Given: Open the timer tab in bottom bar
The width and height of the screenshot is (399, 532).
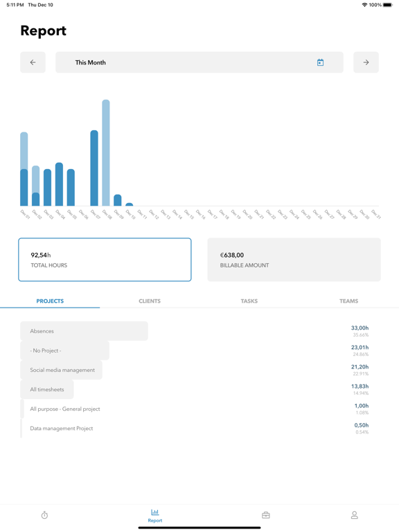Looking at the screenshot, I should coord(44,515).
